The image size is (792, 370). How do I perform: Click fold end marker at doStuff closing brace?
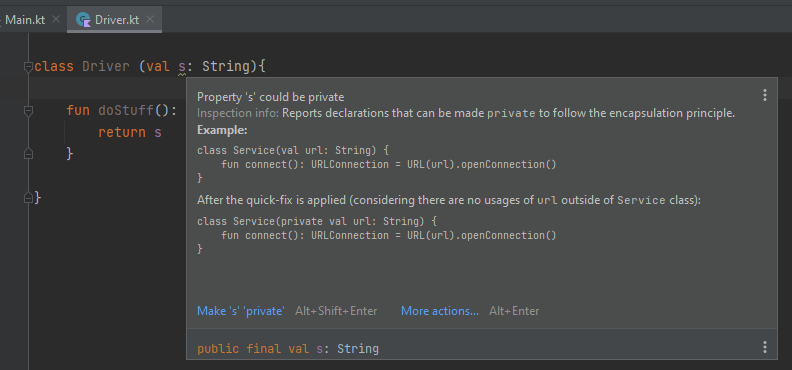coord(28,153)
